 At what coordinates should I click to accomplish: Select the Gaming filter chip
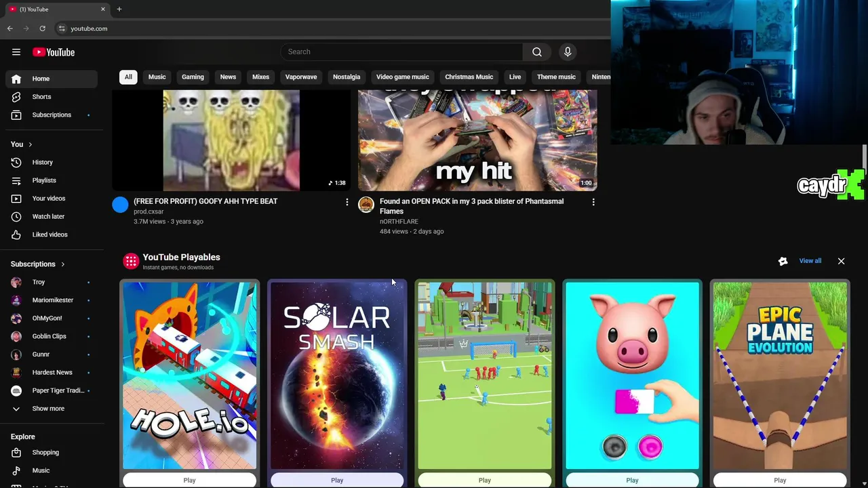click(x=193, y=77)
